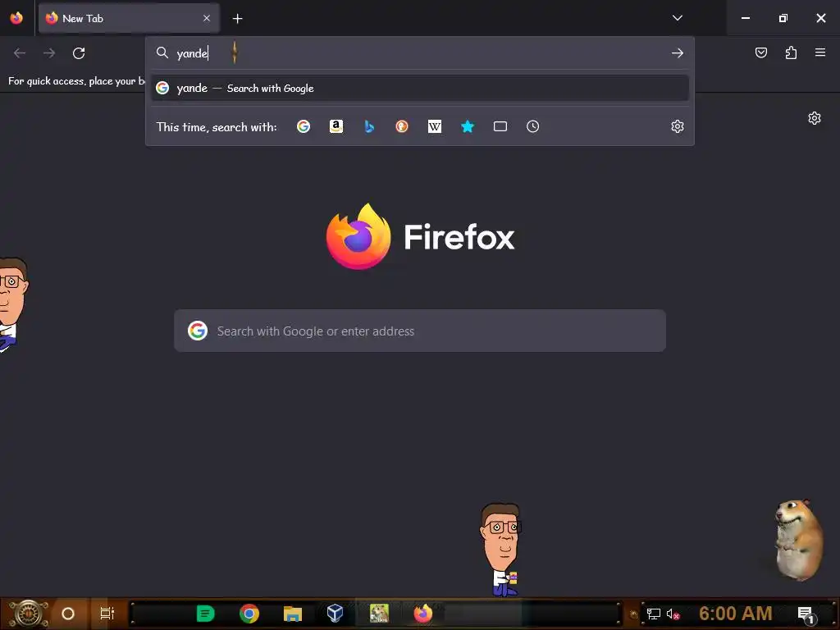Screen dimensions: 840x630
Task: Open the Extensions puzzle icon
Action: (x=791, y=52)
